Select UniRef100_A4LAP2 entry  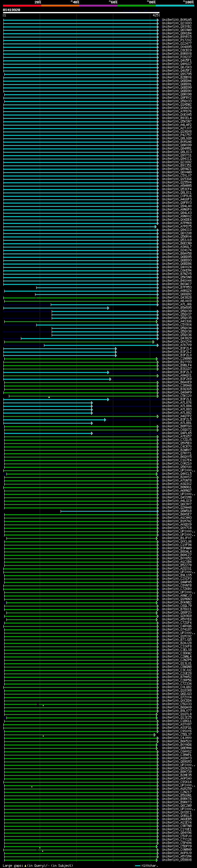click(x=177, y=125)
